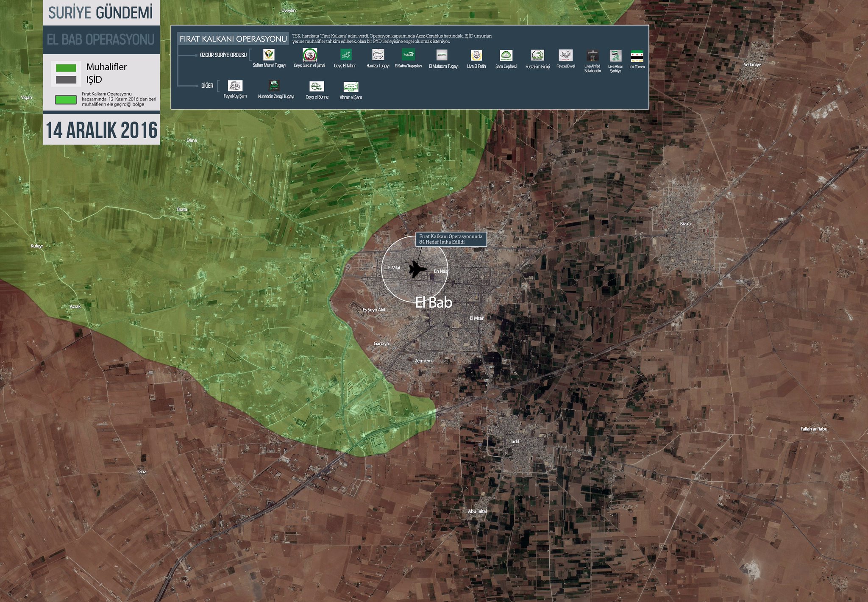Click the Ahrar el Şam logo
The image size is (868, 602).
(351, 87)
